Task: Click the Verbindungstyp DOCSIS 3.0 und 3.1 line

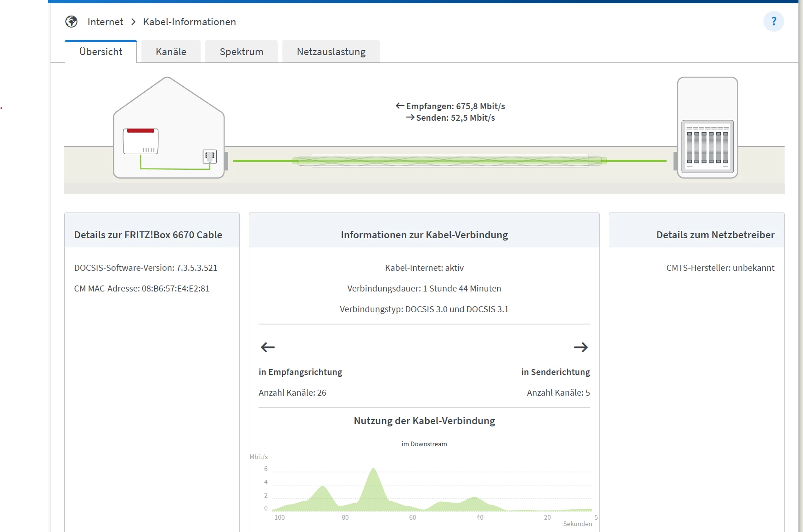Action: tap(424, 309)
